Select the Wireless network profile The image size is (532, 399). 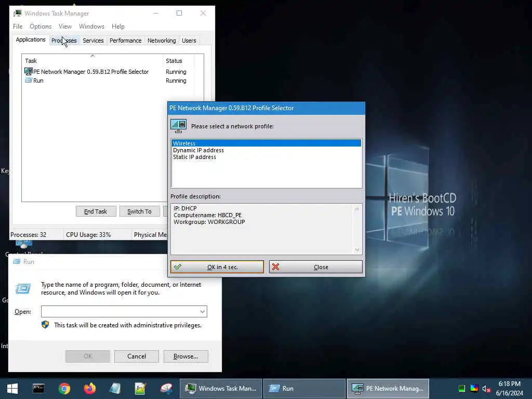[267, 143]
